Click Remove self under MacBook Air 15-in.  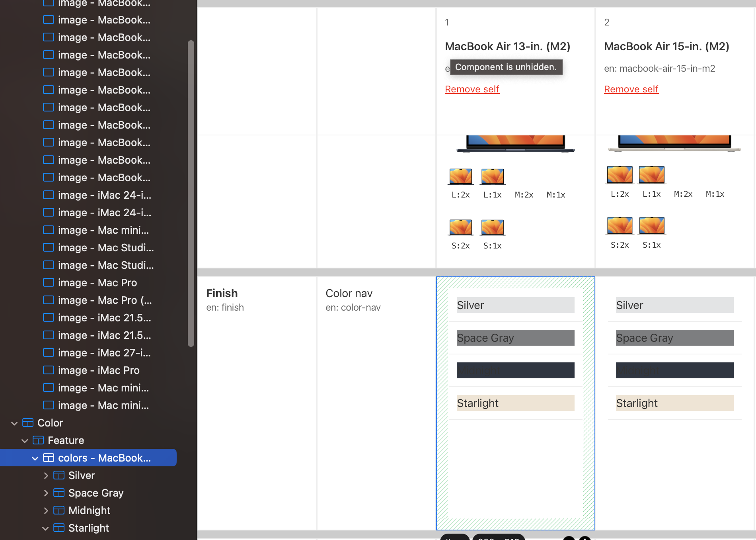(x=631, y=89)
